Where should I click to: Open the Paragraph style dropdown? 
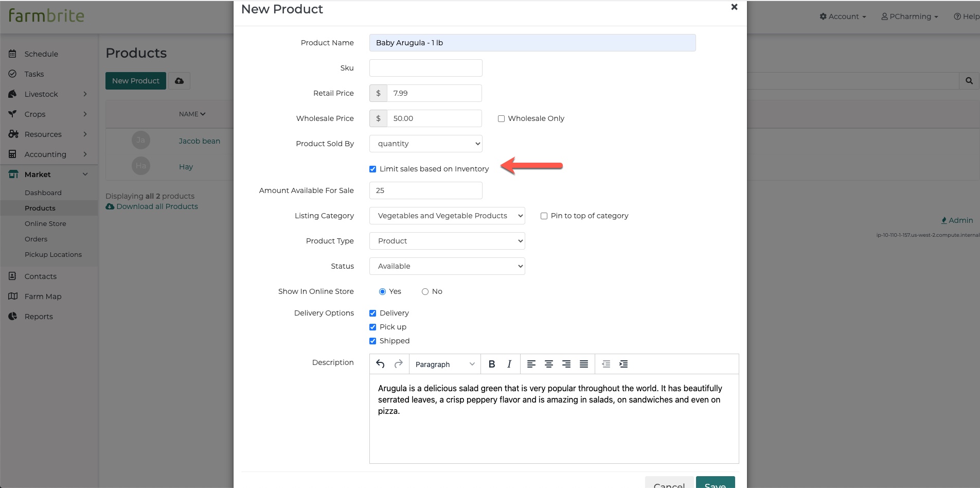tap(444, 364)
